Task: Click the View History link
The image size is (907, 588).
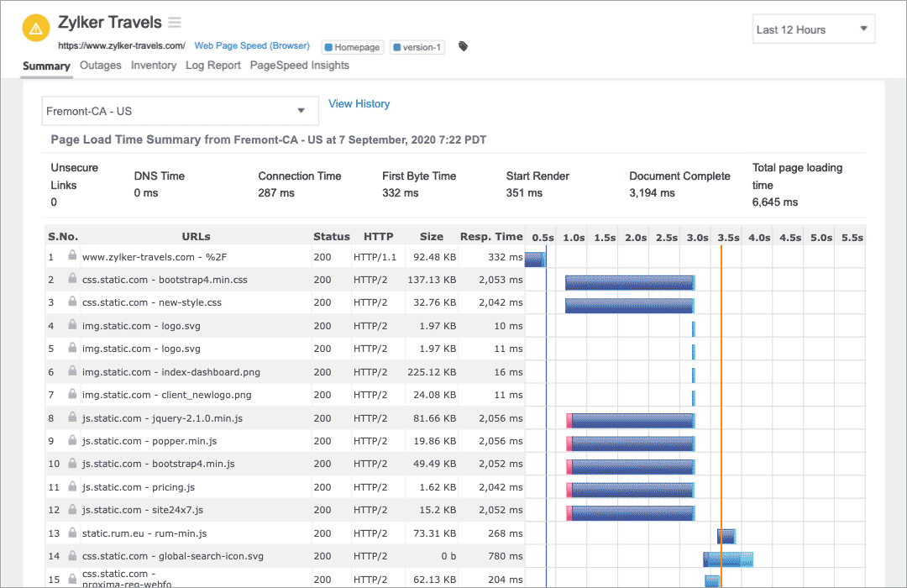Action: point(359,103)
